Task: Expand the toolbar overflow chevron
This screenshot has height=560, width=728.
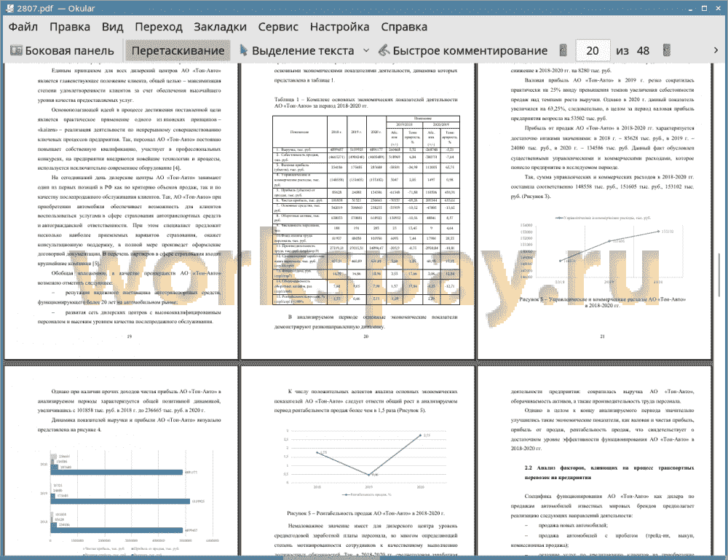Action: [x=716, y=50]
